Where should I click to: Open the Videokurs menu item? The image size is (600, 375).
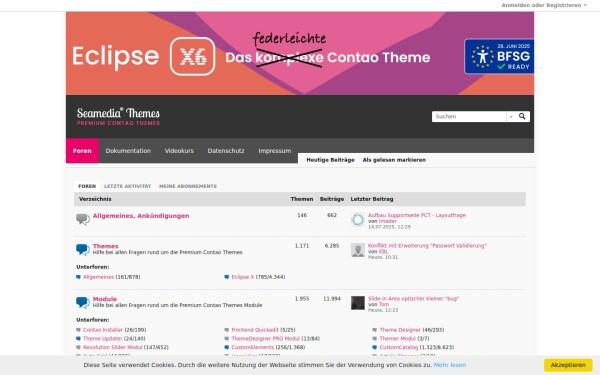pyautogui.click(x=179, y=151)
